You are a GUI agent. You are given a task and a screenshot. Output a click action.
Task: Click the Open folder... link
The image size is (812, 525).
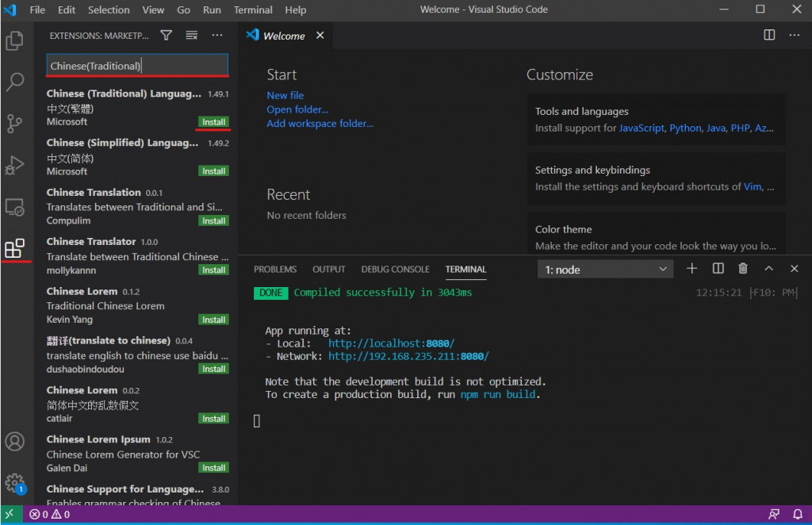pos(297,109)
